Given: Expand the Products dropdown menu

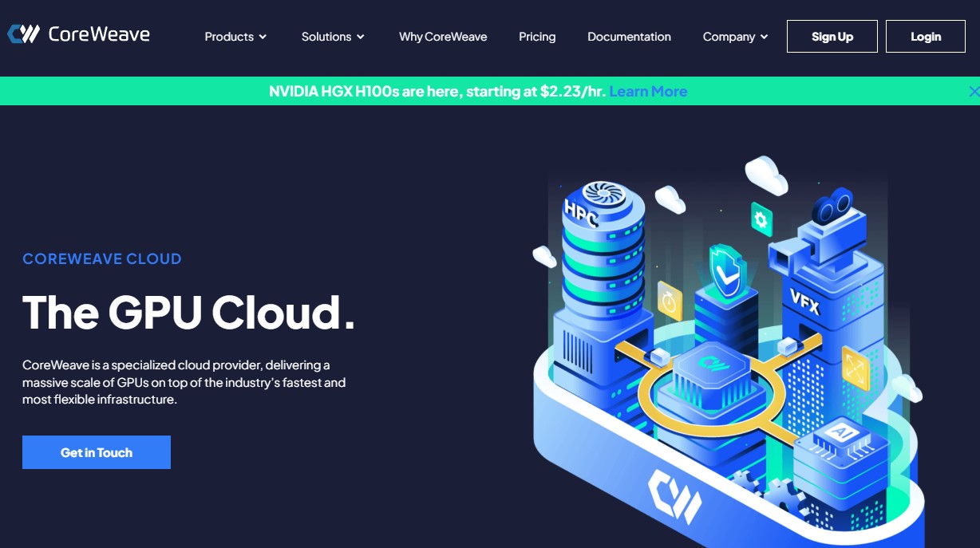Looking at the screenshot, I should pyautogui.click(x=235, y=37).
